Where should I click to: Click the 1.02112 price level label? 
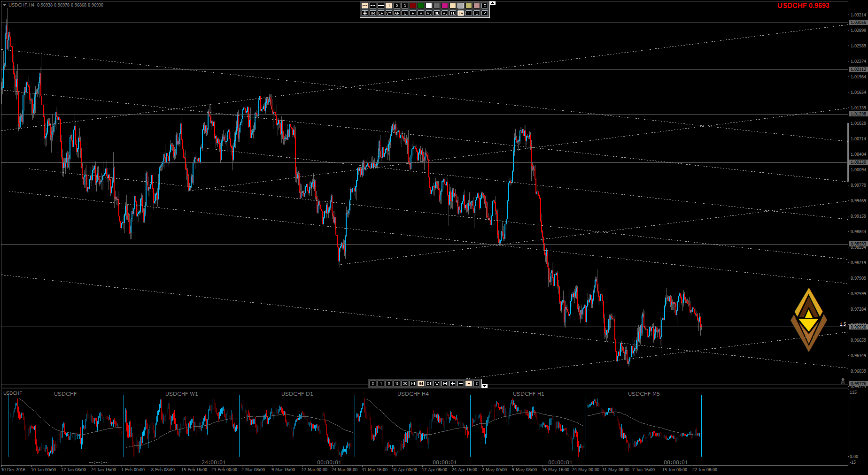click(x=858, y=69)
